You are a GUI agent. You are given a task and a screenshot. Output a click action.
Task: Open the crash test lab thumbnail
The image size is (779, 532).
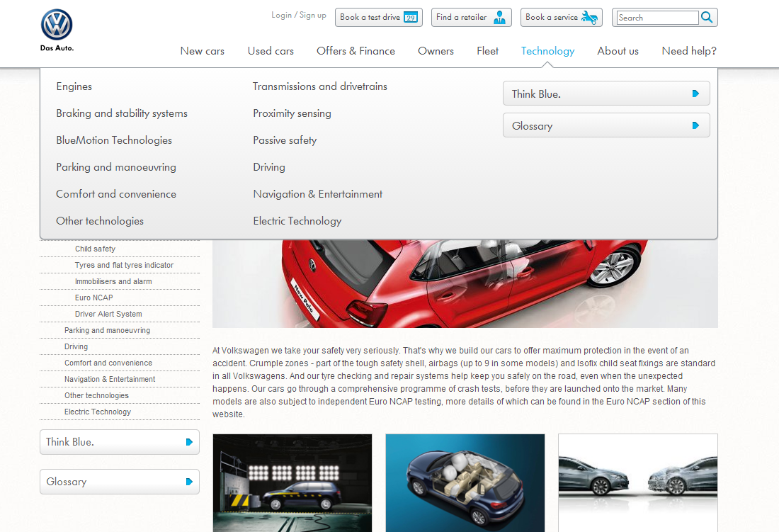point(292,483)
